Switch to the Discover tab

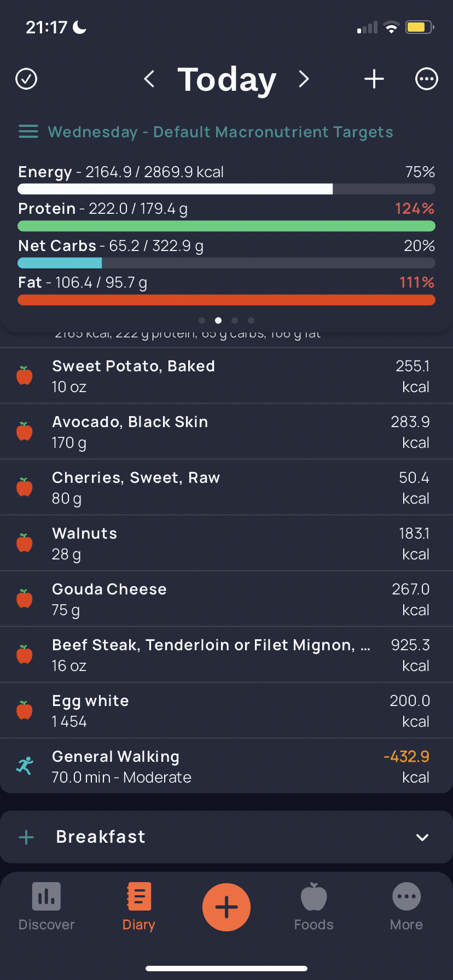click(47, 907)
